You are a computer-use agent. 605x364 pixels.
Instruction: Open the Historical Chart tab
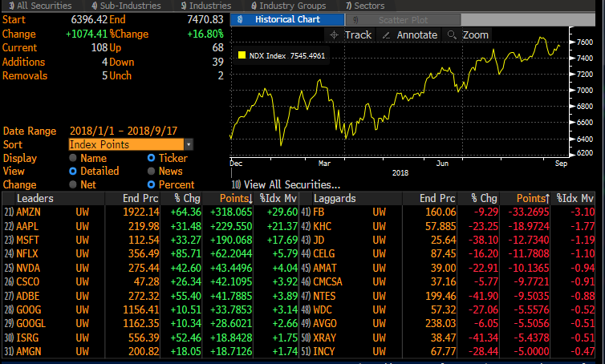(287, 20)
